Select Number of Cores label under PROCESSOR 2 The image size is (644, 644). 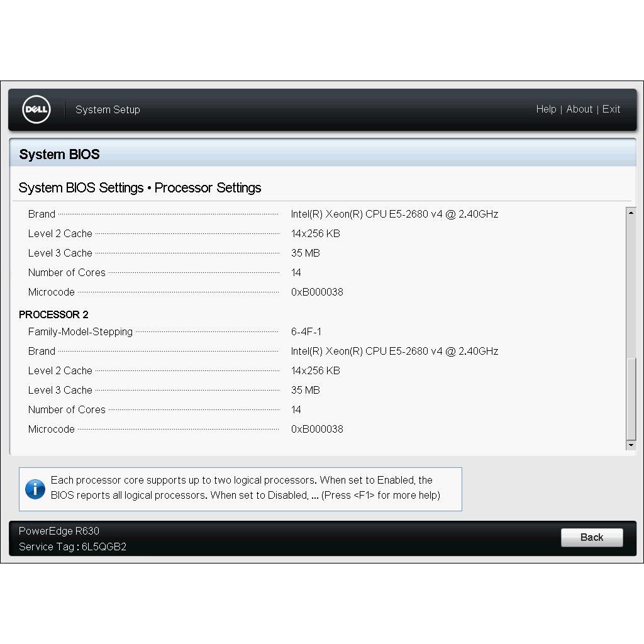(x=67, y=409)
